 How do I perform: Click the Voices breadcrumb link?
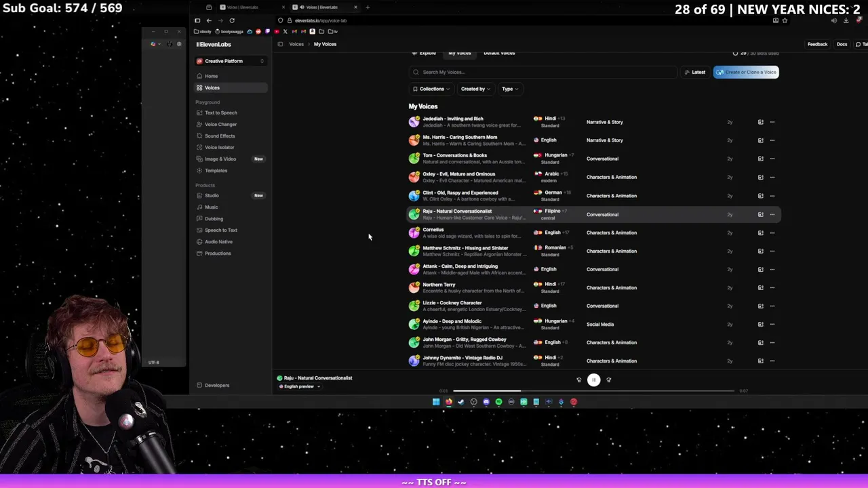coord(296,44)
